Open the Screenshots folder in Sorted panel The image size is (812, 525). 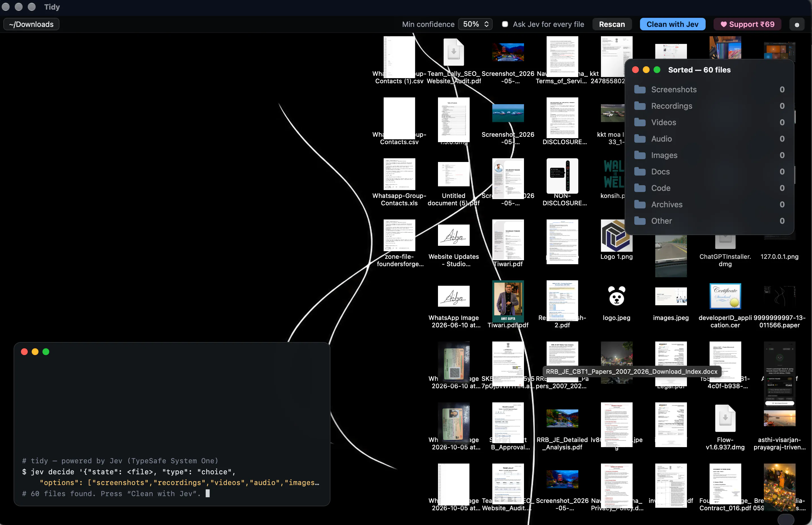pos(710,89)
